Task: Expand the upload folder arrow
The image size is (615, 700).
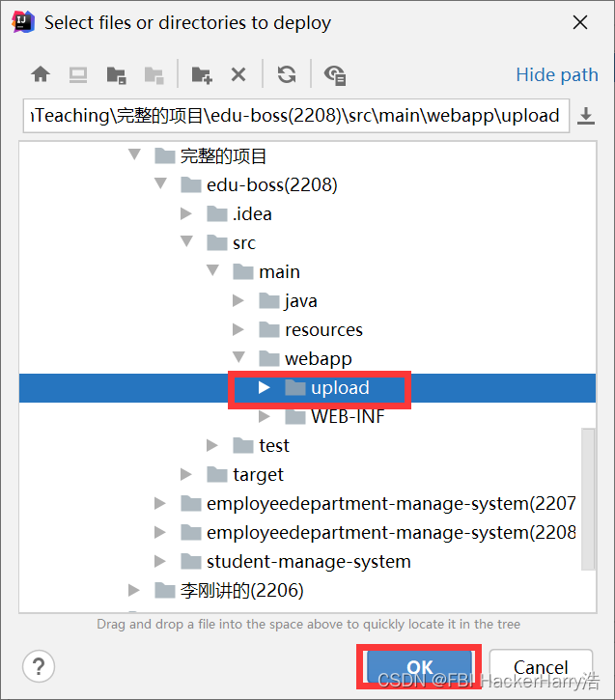Action: [265, 387]
